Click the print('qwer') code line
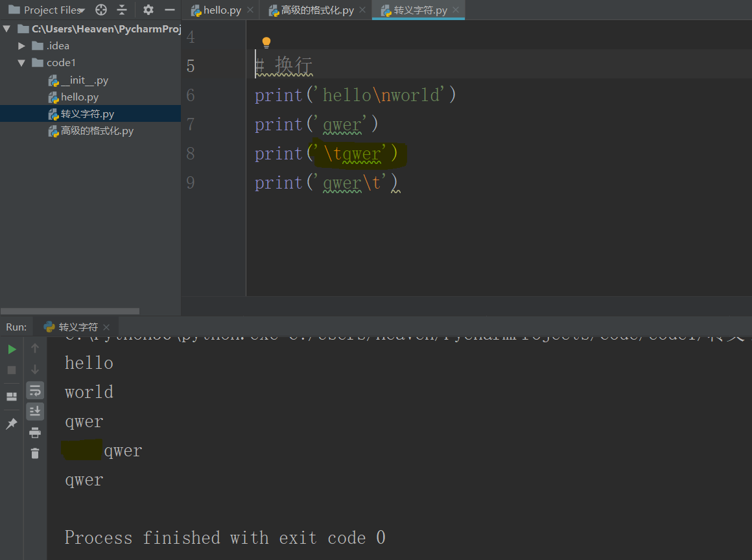This screenshot has height=560, width=752. 316,124
